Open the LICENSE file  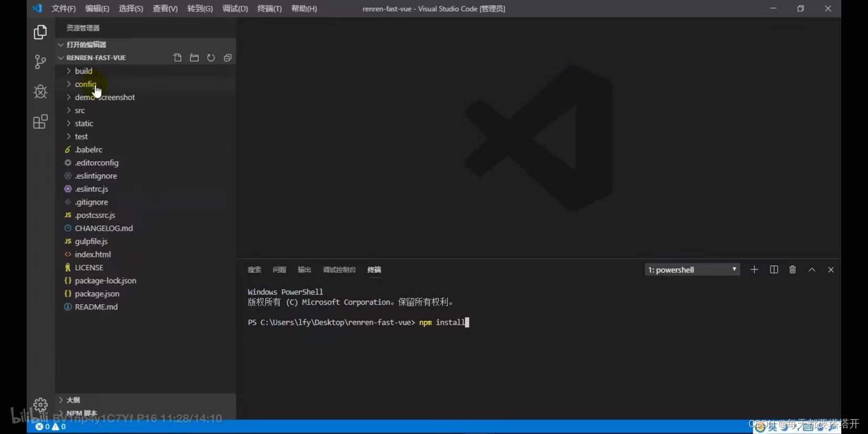[x=146, y=267]
